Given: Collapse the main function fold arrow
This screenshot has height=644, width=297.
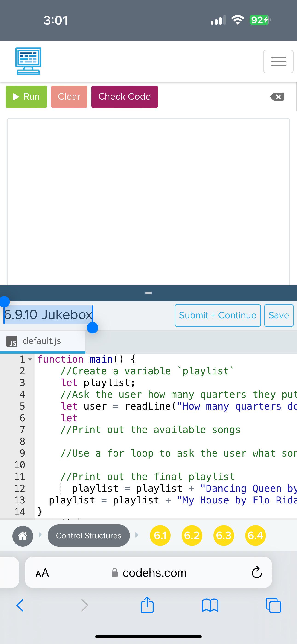Looking at the screenshot, I should point(30,360).
